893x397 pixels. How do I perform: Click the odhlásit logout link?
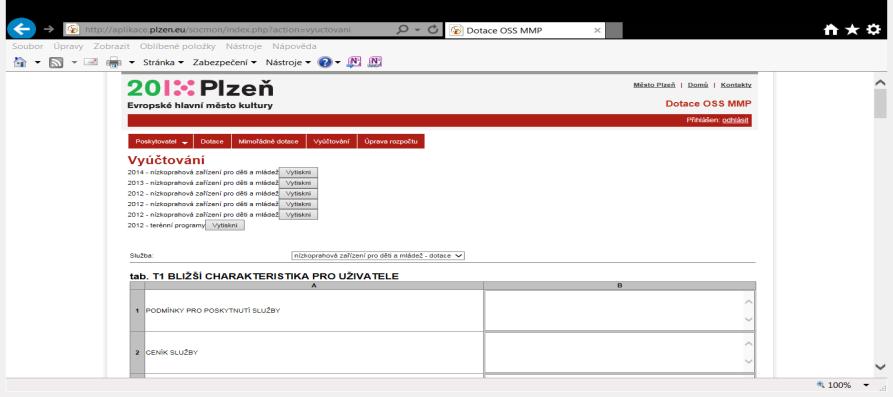click(x=735, y=120)
